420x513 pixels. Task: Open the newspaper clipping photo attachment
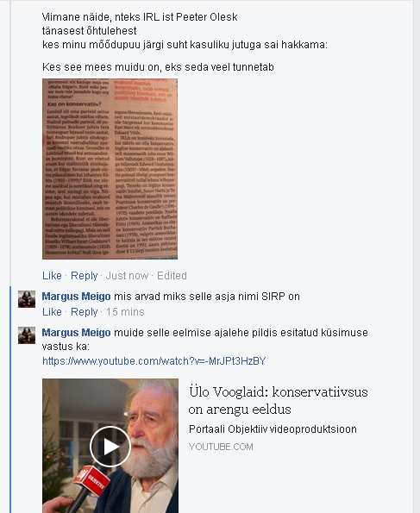110,169
